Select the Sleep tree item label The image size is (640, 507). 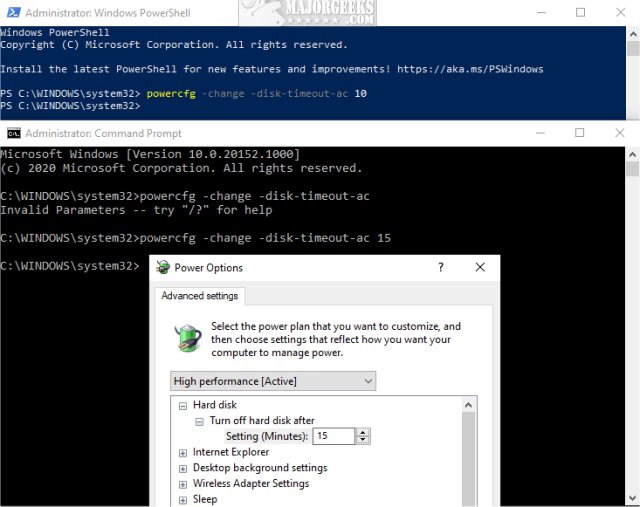(205, 499)
